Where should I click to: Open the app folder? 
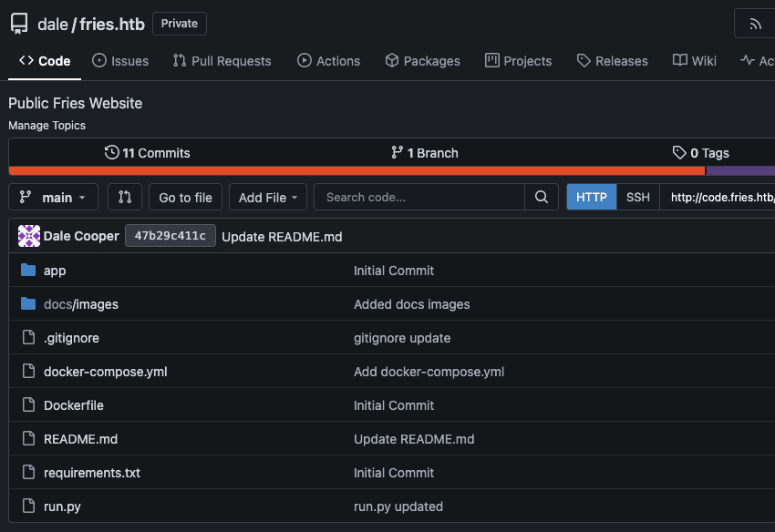(55, 271)
